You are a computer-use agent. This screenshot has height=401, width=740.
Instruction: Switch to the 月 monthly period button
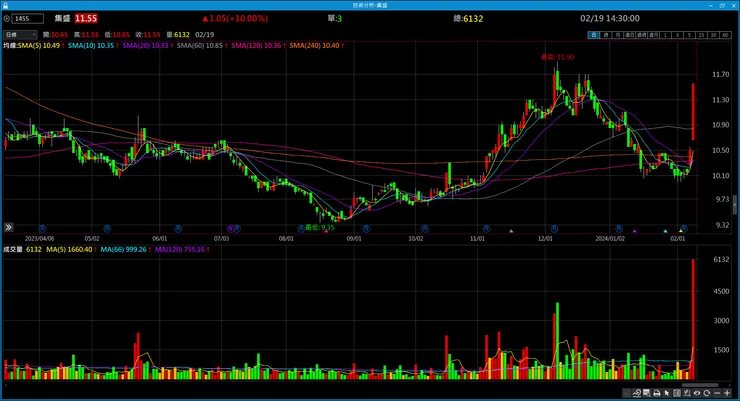click(618, 35)
